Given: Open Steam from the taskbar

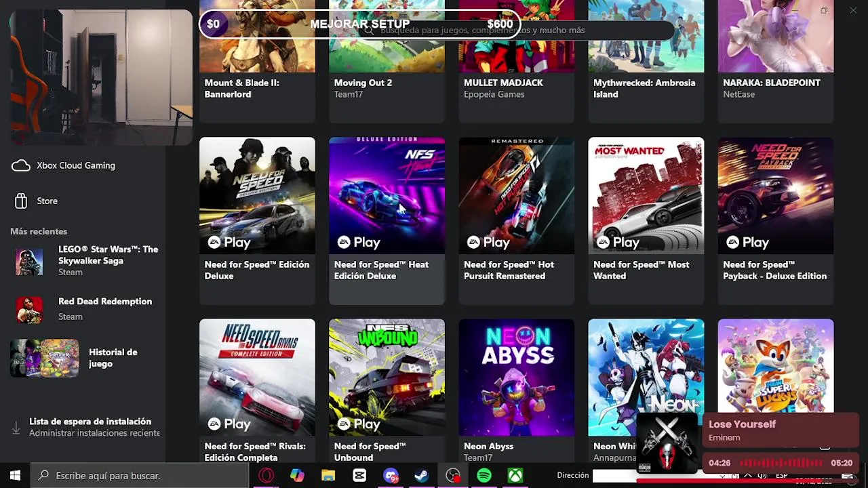Looking at the screenshot, I should point(422,476).
